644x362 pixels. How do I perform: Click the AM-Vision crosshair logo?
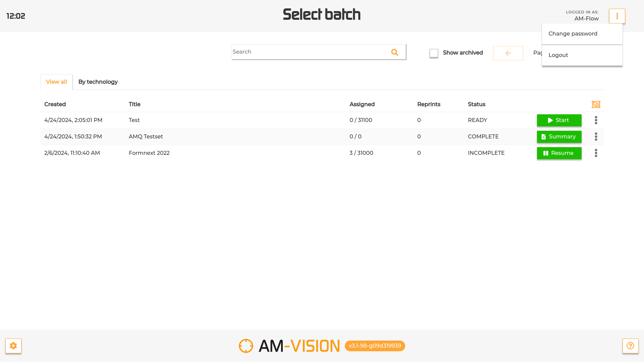pos(246,346)
